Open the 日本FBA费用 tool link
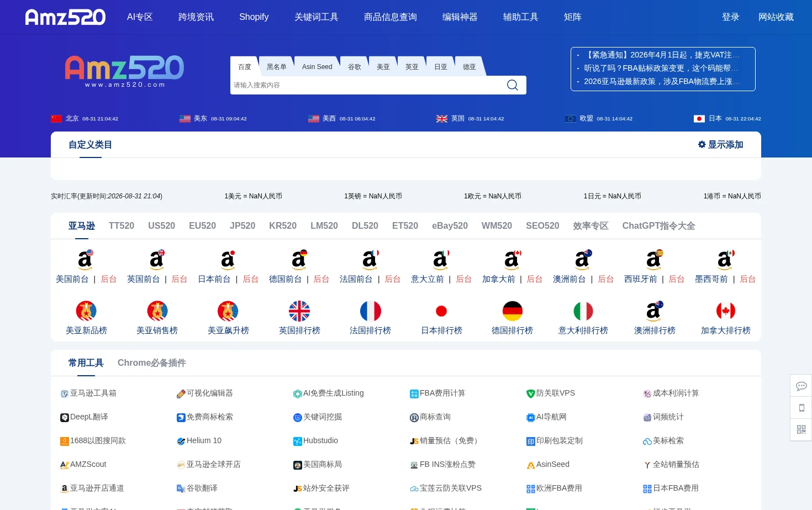The width and height of the screenshot is (812, 510). click(671, 488)
